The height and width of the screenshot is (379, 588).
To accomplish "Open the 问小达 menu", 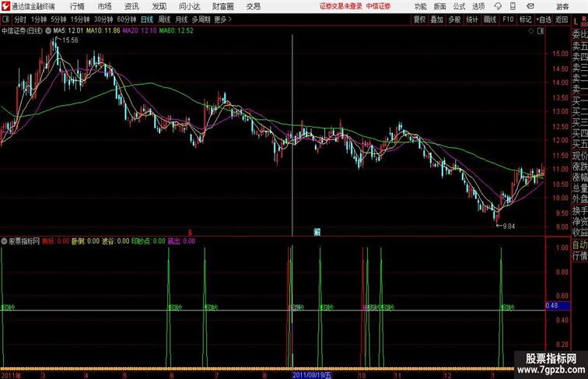I will pos(189,6).
